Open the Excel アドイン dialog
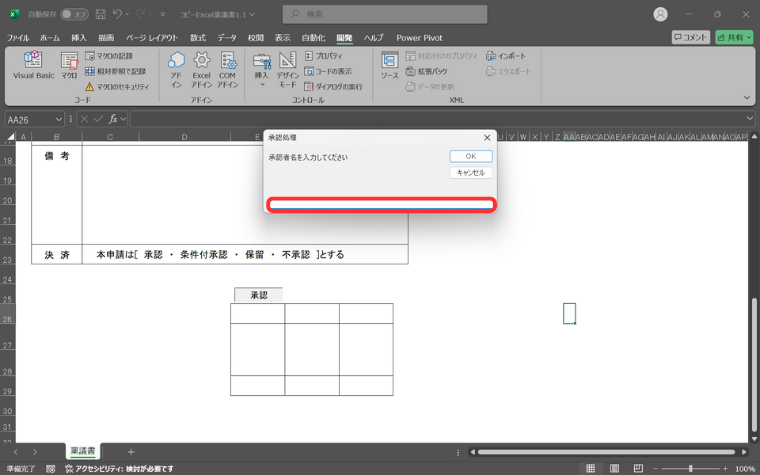This screenshot has width=760, height=475. [202, 70]
